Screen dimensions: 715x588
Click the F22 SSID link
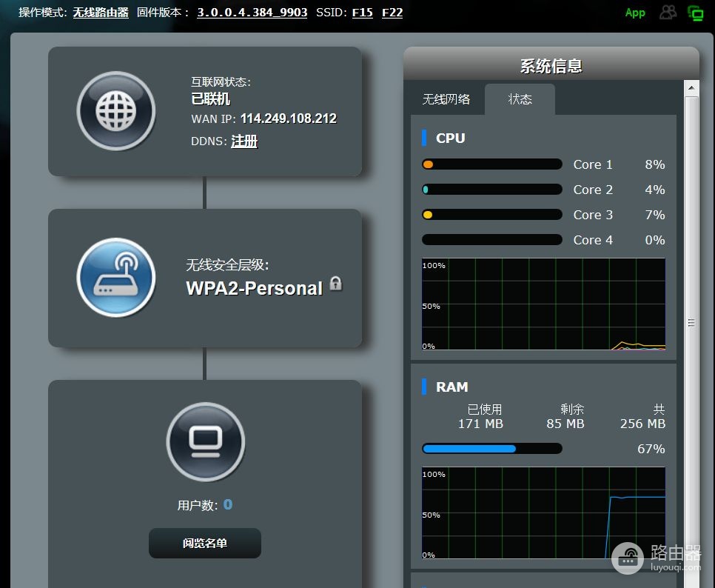click(392, 13)
